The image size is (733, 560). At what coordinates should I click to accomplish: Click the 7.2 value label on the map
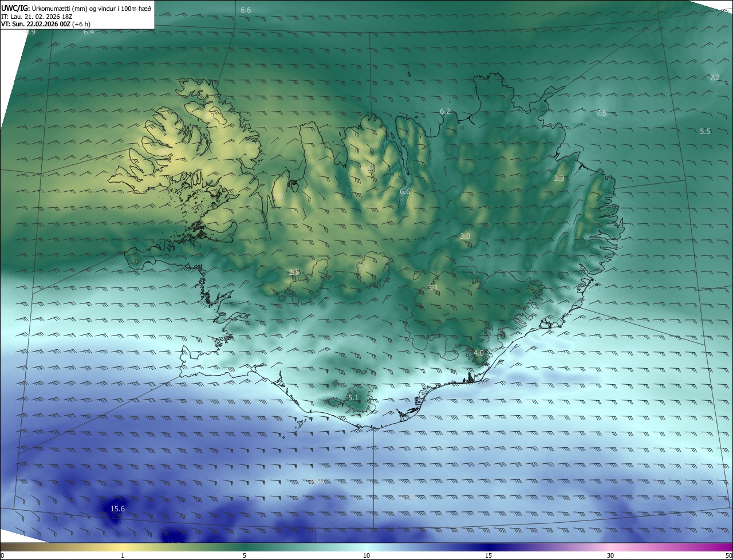coord(715,77)
